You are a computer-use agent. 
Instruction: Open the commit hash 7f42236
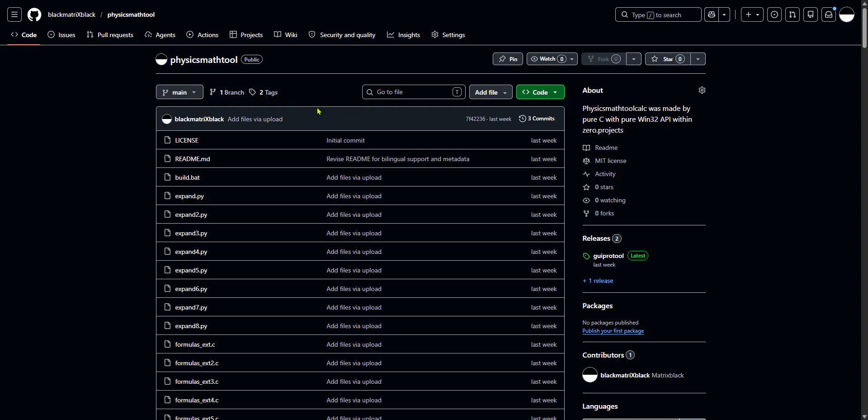(x=475, y=119)
